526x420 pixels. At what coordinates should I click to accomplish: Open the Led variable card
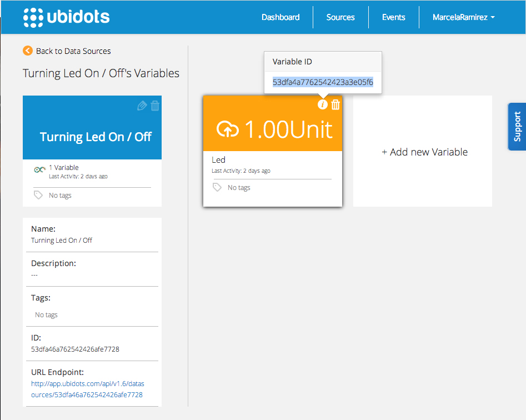point(272,151)
